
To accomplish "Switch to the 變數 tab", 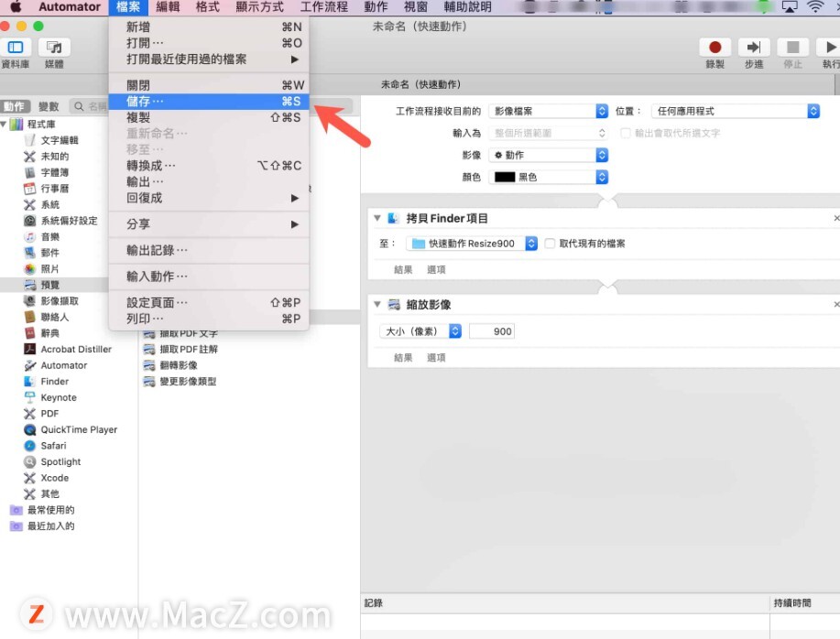I will pyautogui.click(x=49, y=106).
